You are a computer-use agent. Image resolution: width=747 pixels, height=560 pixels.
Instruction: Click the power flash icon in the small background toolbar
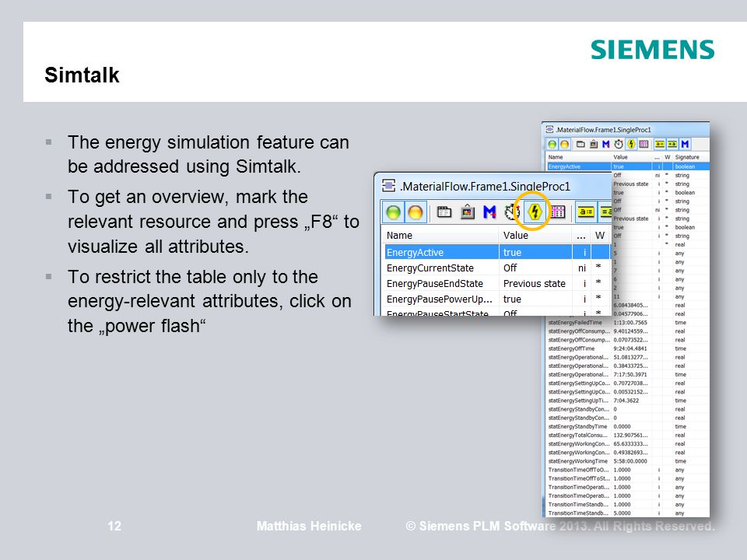coord(631,144)
